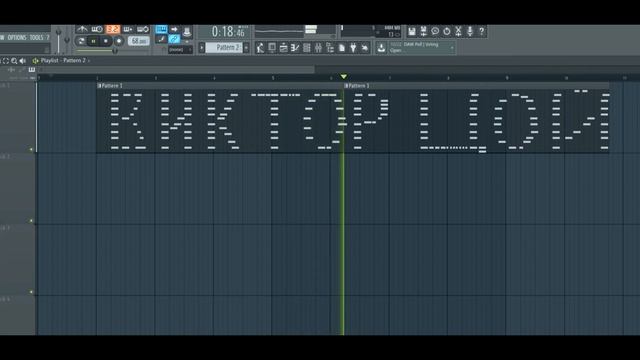Click the last arrow shortcut icon
Screen dimensions: 640x360
[x=364, y=48]
